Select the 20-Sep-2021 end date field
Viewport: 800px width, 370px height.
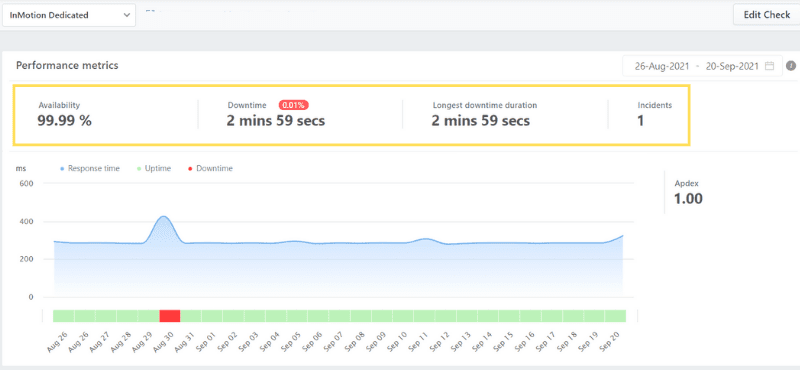[x=733, y=66]
